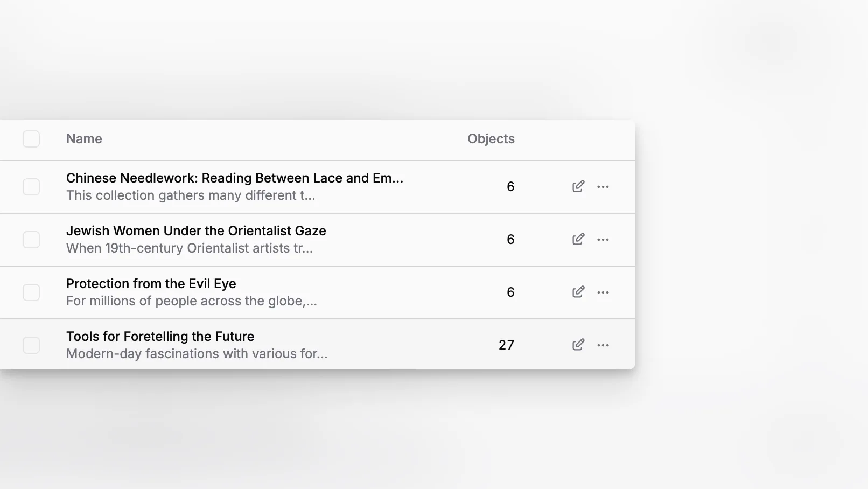Image resolution: width=868 pixels, height=489 pixels.
Task: Edit the Chinese Needlework collection
Action: coord(578,186)
